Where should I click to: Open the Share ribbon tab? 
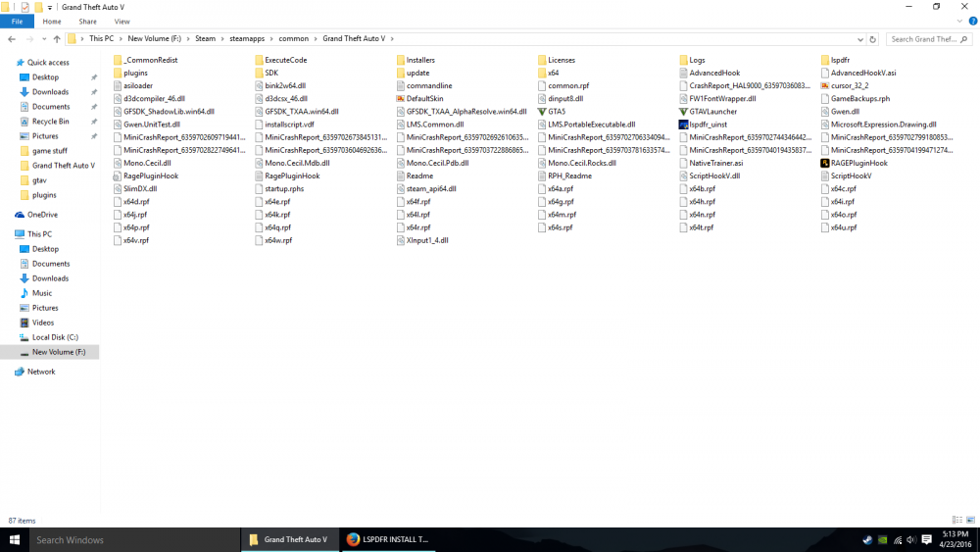pos(87,22)
